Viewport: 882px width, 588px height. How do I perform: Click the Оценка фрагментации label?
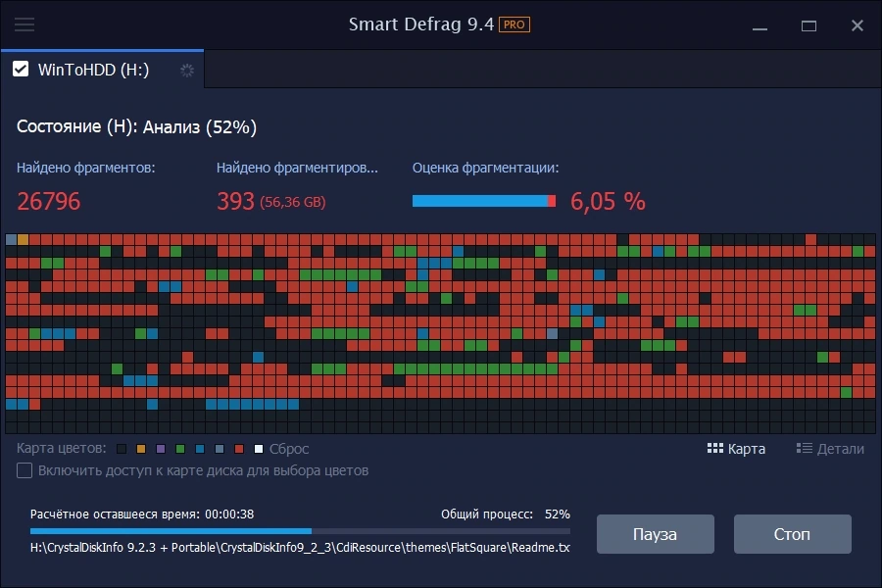(485, 168)
